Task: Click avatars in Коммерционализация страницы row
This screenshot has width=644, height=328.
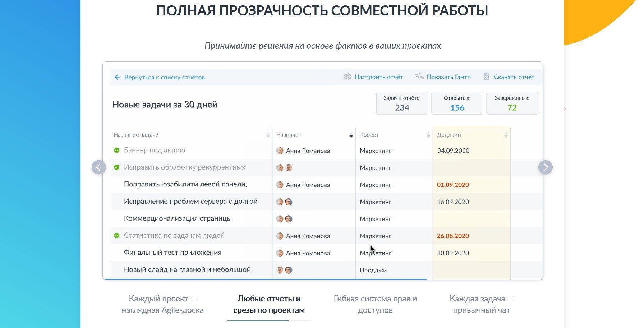Action: click(284, 219)
